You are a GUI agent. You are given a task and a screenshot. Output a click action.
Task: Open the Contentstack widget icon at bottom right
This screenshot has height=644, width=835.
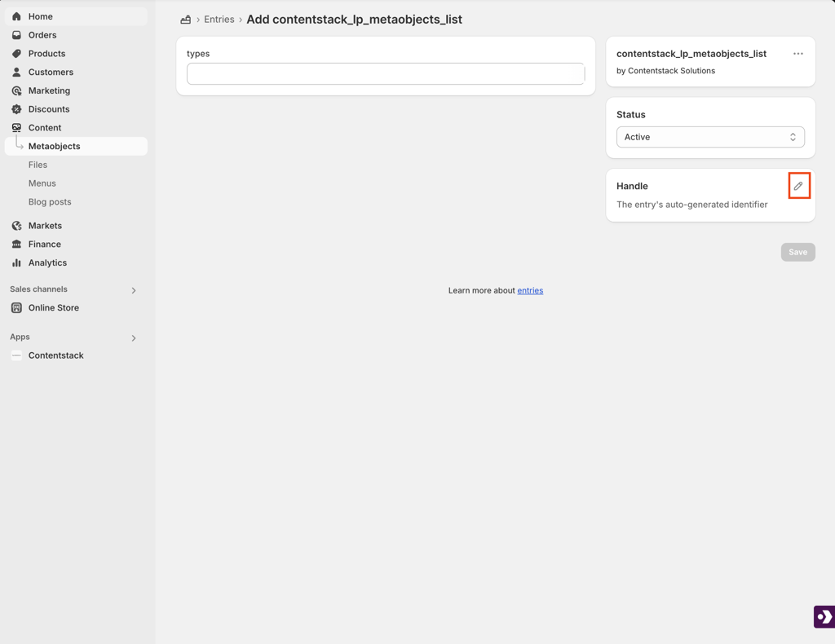(824, 616)
